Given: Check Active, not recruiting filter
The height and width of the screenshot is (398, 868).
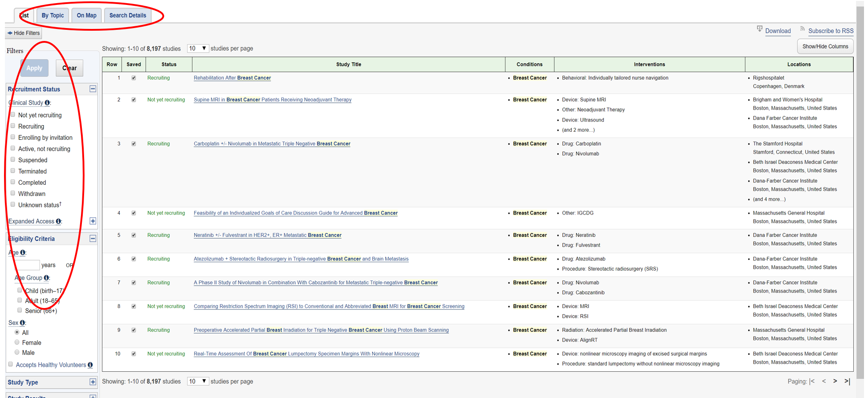Looking at the screenshot, I should click(13, 148).
